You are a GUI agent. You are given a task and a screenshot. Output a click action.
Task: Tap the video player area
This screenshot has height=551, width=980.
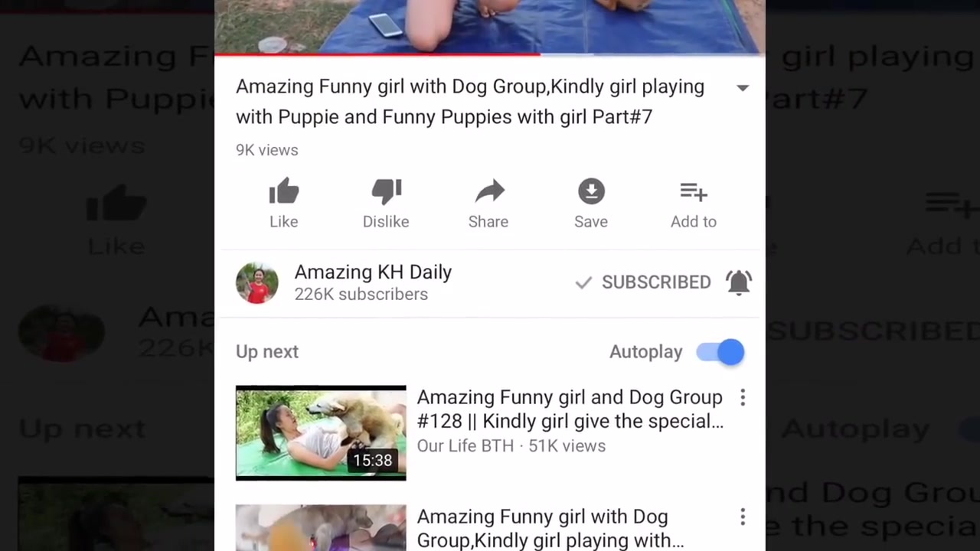coord(490,26)
